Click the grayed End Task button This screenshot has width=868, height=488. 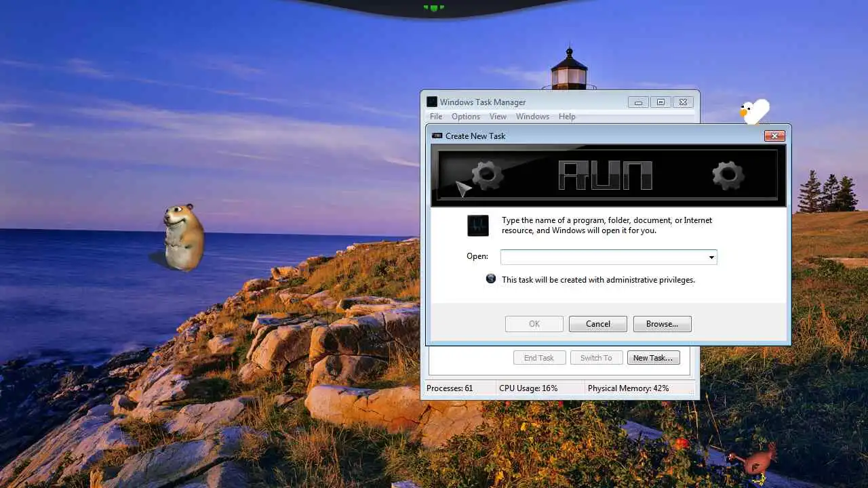click(539, 358)
